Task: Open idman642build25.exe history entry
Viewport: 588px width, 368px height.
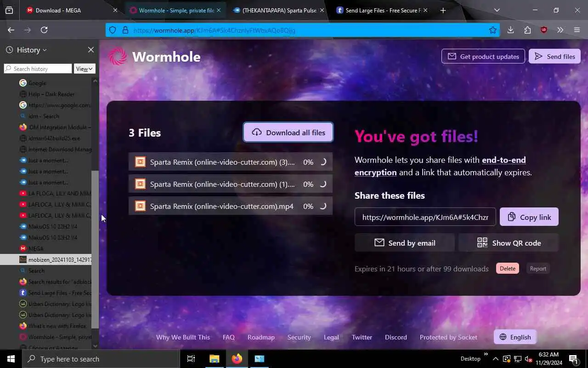Action: [46, 138]
